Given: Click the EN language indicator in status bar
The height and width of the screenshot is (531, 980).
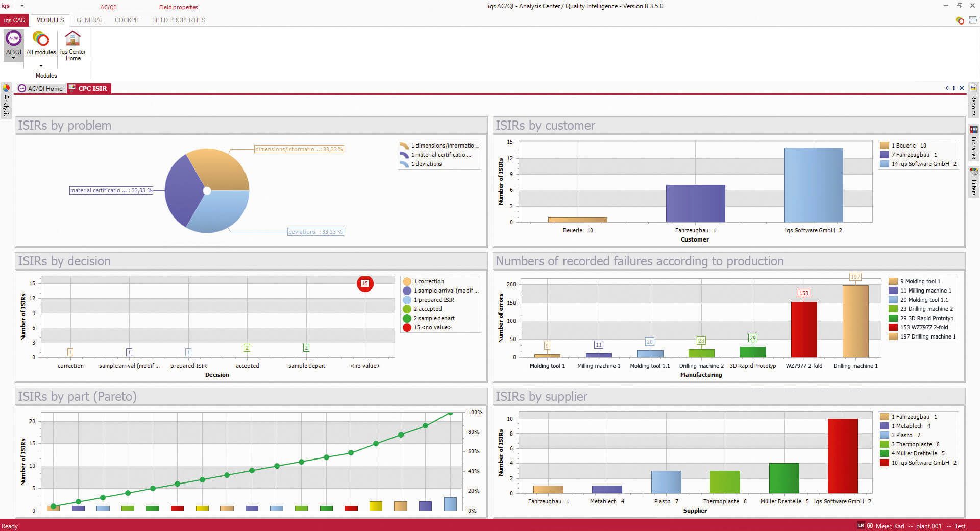Looking at the screenshot, I should tap(861, 526).
